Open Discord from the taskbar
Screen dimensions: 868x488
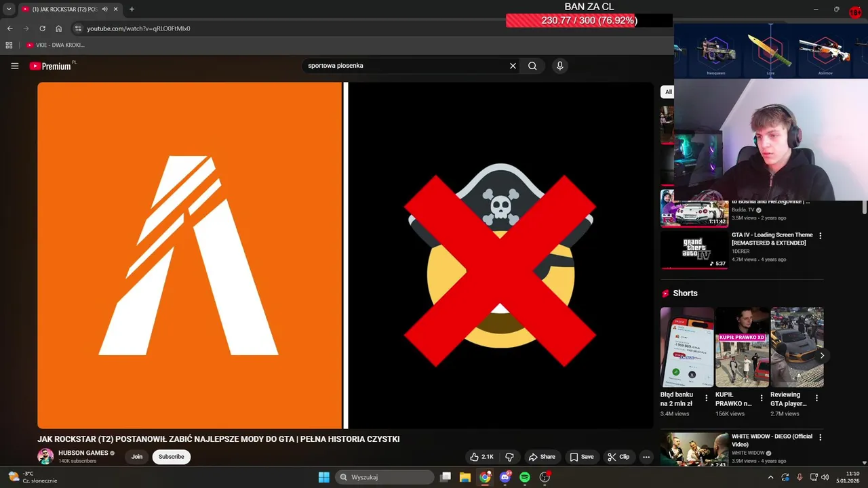pyautogui.click(x=505, y=477)
